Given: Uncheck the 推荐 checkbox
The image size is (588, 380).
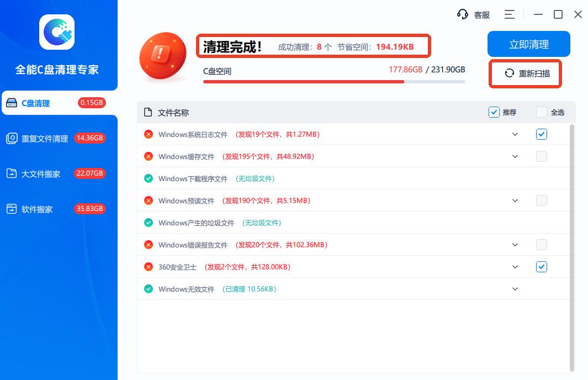Looking at the screenshot, I should click(x=494, y=112).
